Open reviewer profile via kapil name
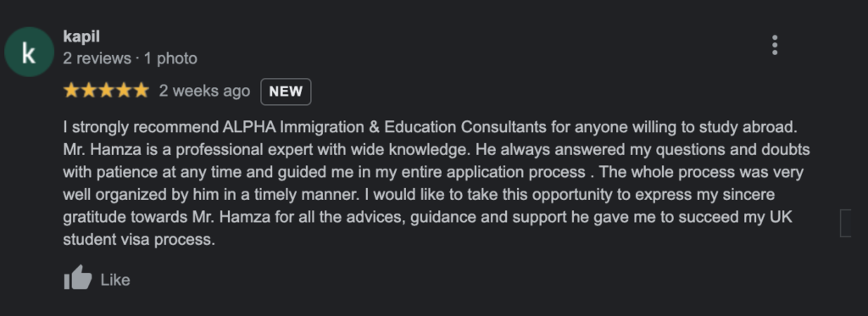This screenshot has height=316, width=868. click(81, 37)
